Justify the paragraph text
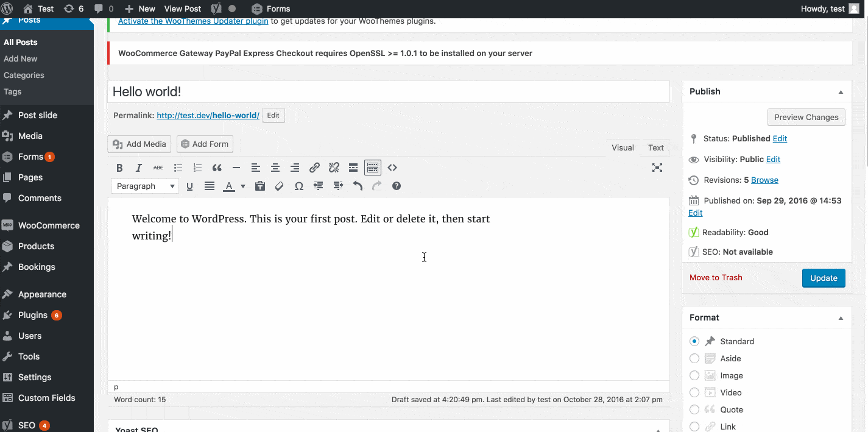 tap(210, 186)
